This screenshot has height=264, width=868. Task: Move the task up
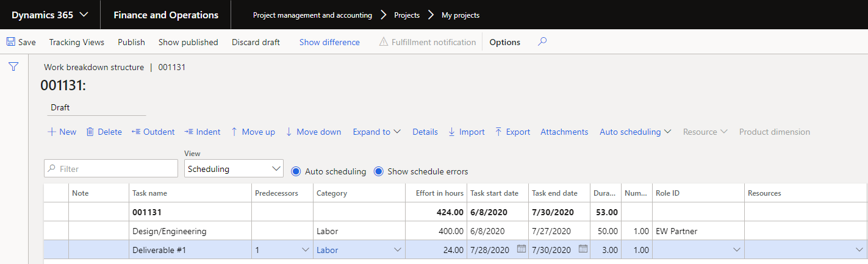click(253, 132)
